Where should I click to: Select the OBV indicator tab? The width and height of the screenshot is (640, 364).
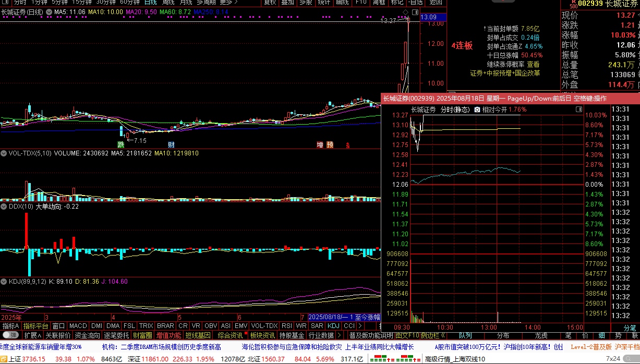click(x=211, y=326)
